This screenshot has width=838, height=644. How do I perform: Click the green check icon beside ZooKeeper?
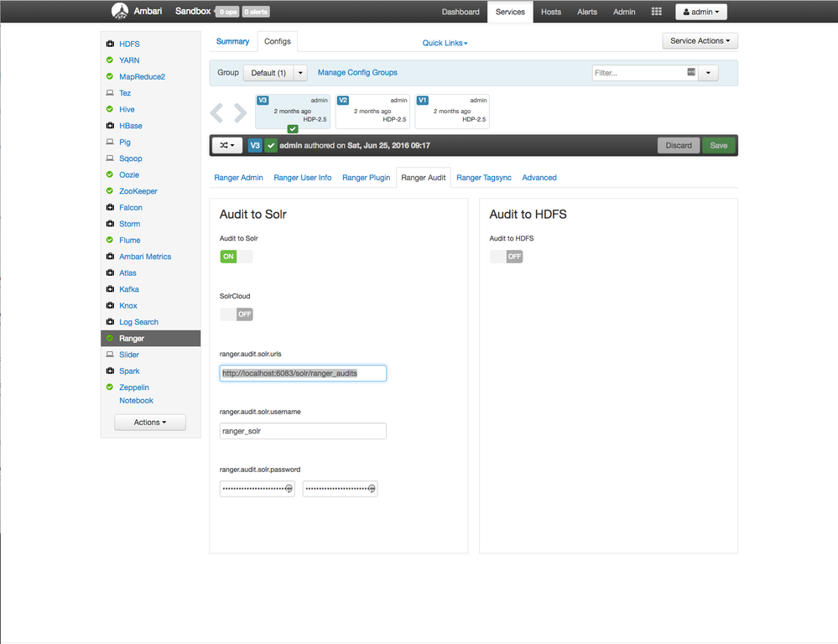(x=109, y=190)
